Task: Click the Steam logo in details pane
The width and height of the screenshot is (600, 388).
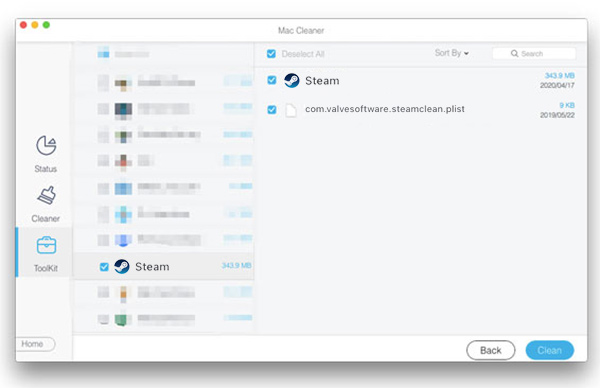Action: [x=292, y=80]
